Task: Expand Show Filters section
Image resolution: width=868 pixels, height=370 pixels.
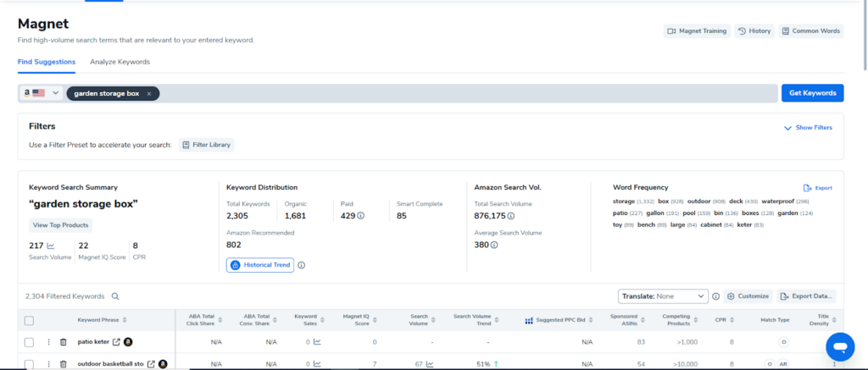Action: pyautogui.click(x=808, y=128)
